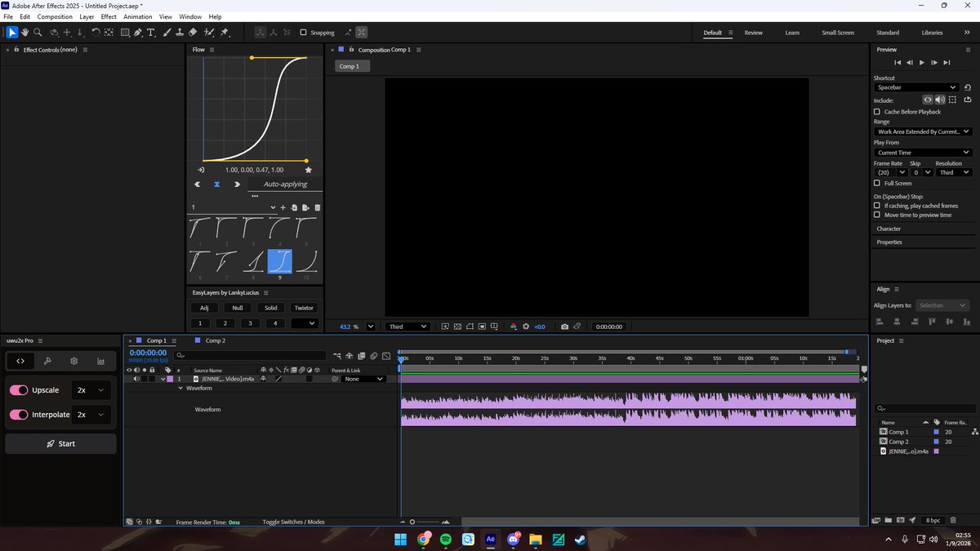Select the Brush tool
980x551 pixels.
(x=167, y=33)
